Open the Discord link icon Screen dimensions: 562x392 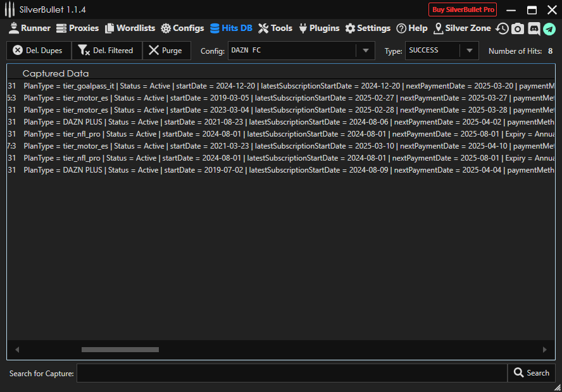coord(534,28)
